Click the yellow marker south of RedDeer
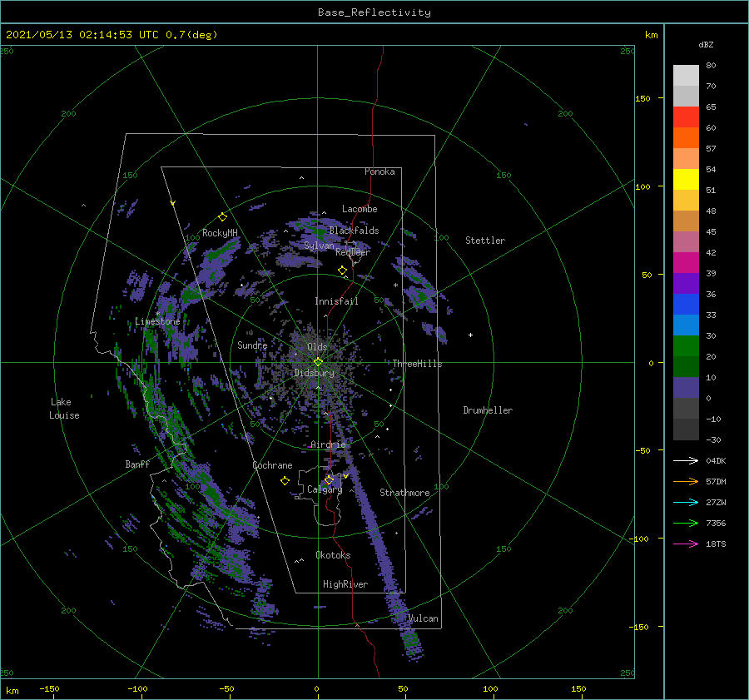Image resolution: width=749 pixels, height=700 pixels. tap(342, 270)
